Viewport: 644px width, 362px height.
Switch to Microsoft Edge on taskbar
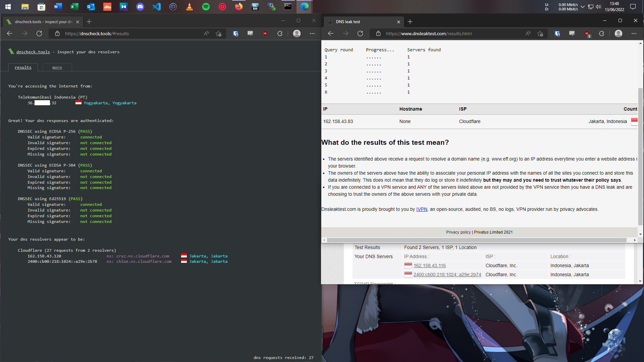pos(304,7)
